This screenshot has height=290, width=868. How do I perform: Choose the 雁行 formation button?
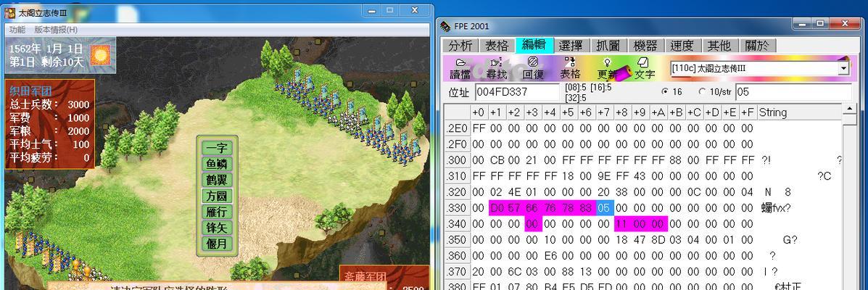coord(217,212)
